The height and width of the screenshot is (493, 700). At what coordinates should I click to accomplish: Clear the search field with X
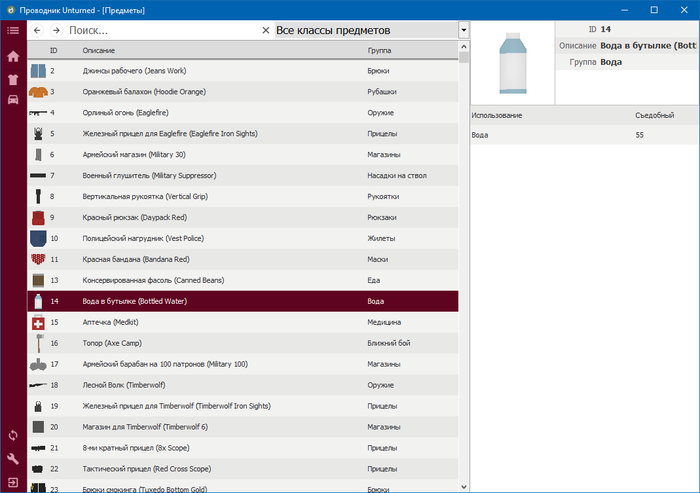click(x=265, y=31)
